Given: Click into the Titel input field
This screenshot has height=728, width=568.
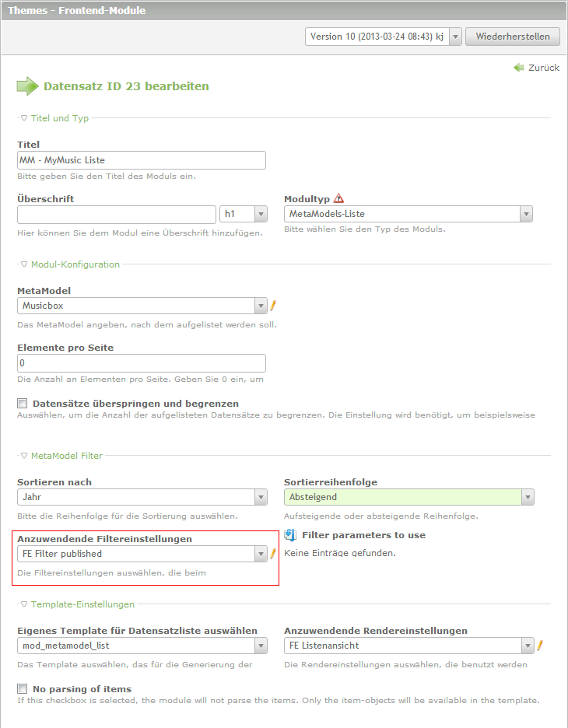Looking at the screenshot, I should point(142,160).
